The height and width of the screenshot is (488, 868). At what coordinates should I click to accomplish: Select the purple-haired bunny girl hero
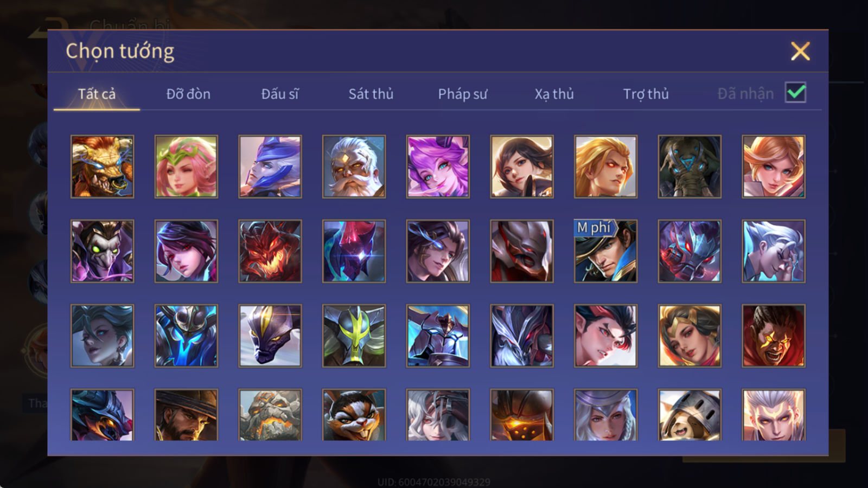(438, 166)
